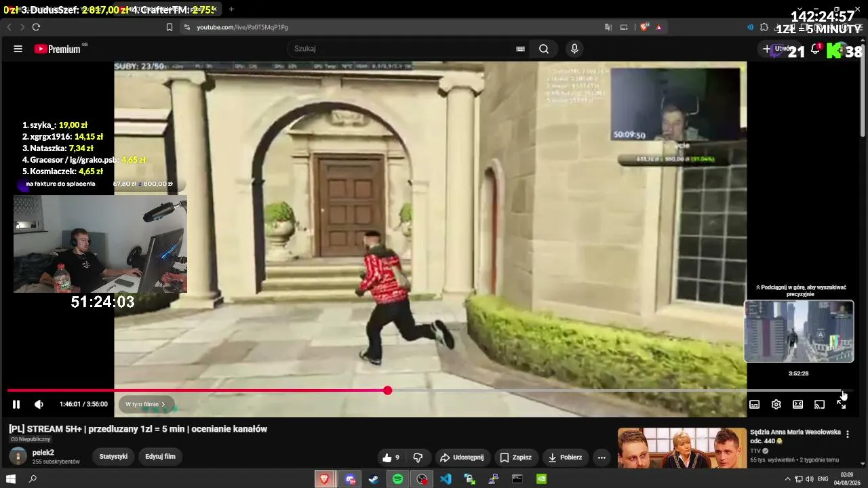Open pelek2 channel name link

pyautogui.click(x=43, y=453)
